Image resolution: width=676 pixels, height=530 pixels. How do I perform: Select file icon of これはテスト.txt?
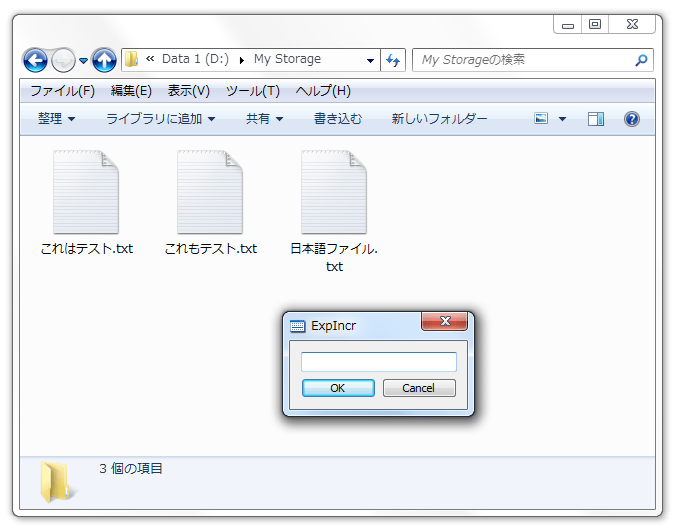86,192
